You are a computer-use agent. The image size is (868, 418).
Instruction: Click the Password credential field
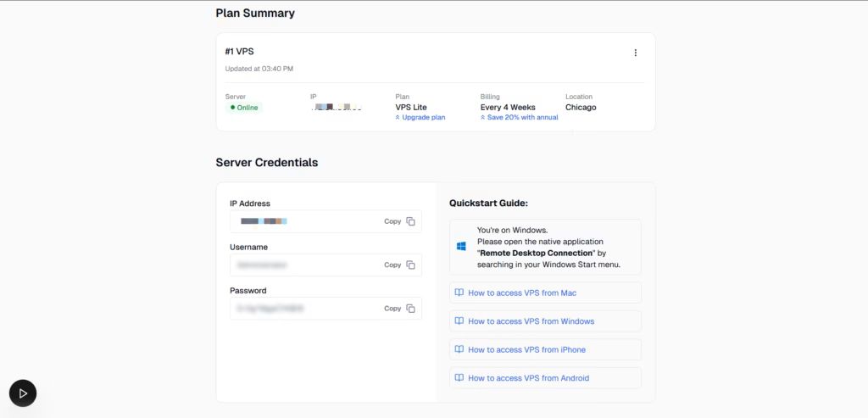click(305, 309)
